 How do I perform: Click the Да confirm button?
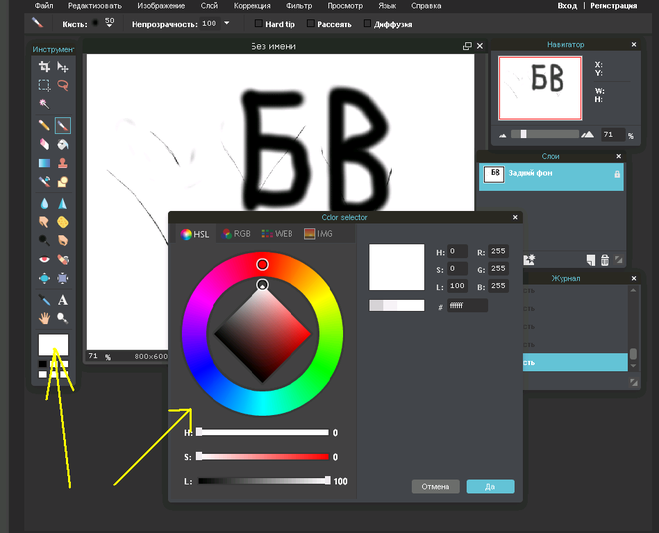[490, 486]
